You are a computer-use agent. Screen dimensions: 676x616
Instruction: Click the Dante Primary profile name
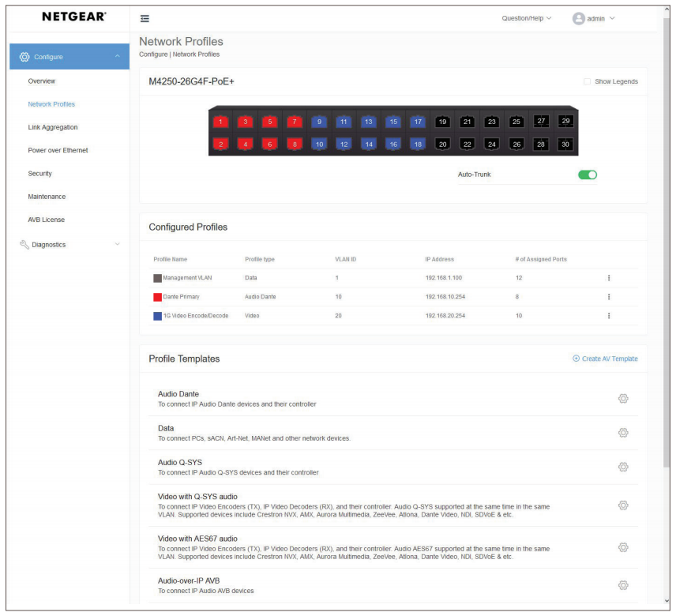pyautogui.click(x=181, y=297)
